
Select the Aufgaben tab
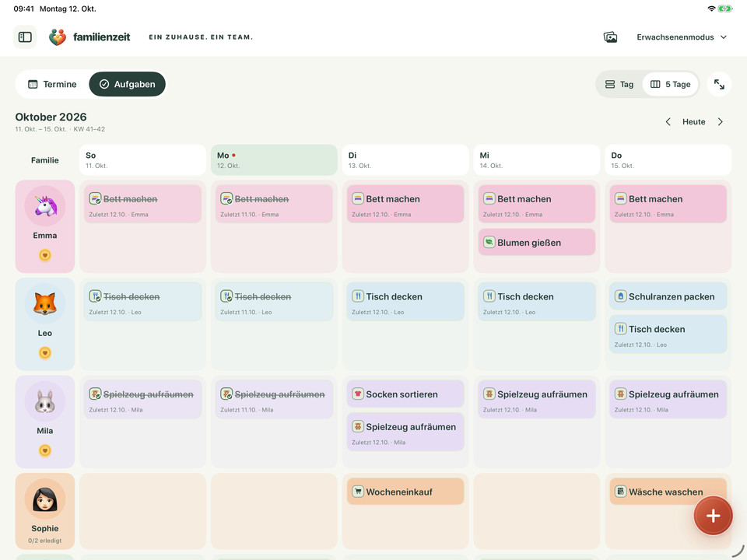[127, 84]
